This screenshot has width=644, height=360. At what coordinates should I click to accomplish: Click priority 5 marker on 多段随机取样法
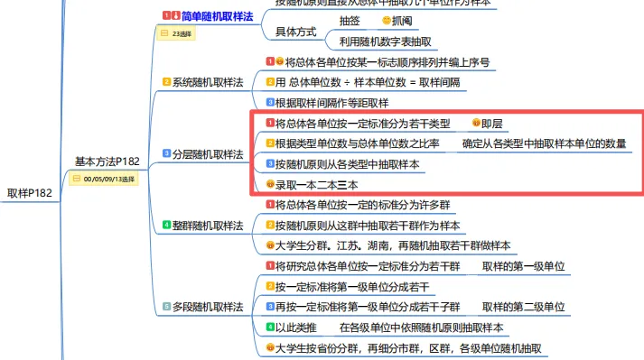[166, 307]
